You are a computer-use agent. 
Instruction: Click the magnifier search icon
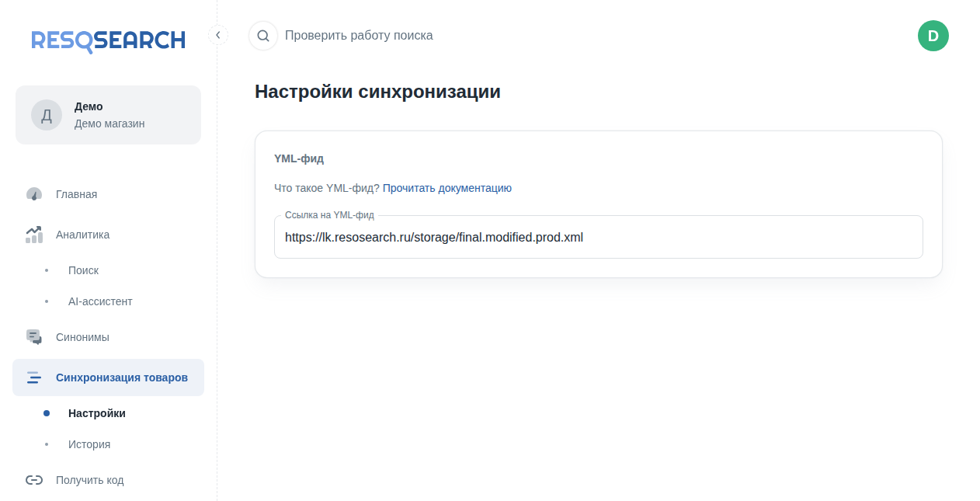click(263, 36)
